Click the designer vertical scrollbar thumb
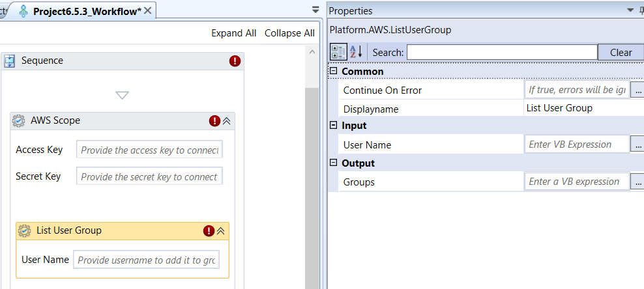The image size is (644, 289). pos(312,189)
